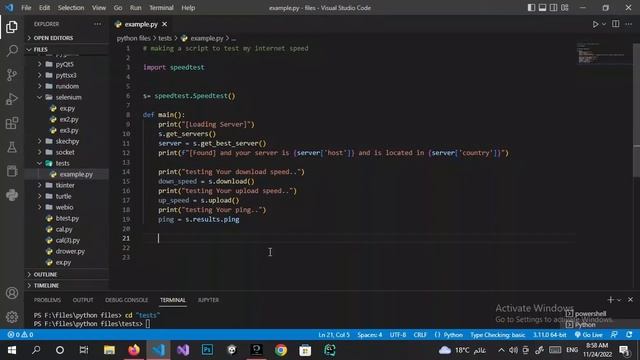Open the Testing flask view
The image size is (640, 360).
point(12,147)
